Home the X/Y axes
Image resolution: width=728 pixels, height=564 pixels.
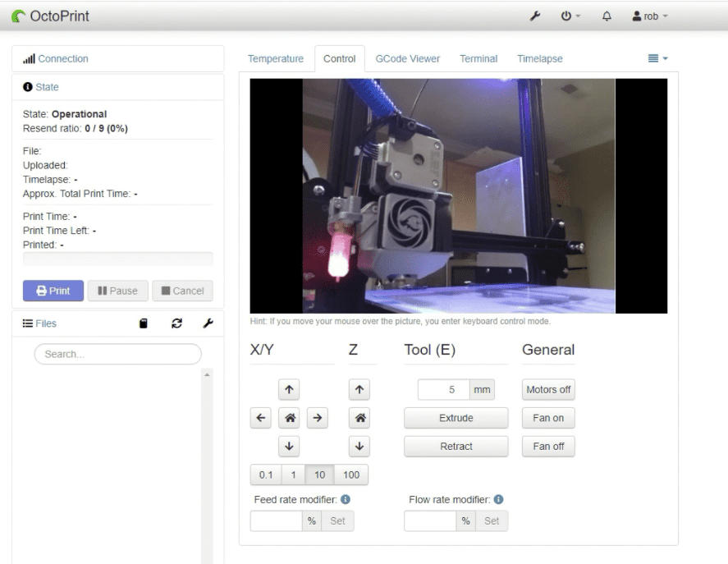click(289, 418)
